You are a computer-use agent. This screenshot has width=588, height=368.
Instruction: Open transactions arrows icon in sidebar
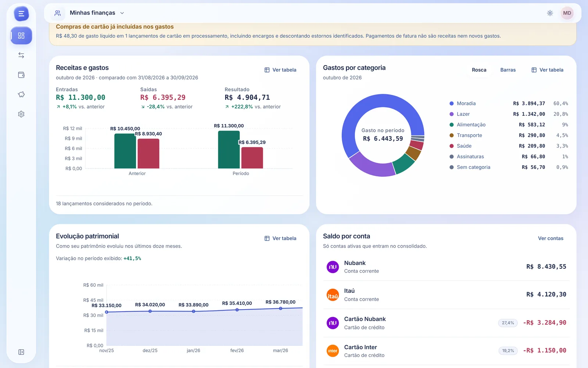coord(21,55)
